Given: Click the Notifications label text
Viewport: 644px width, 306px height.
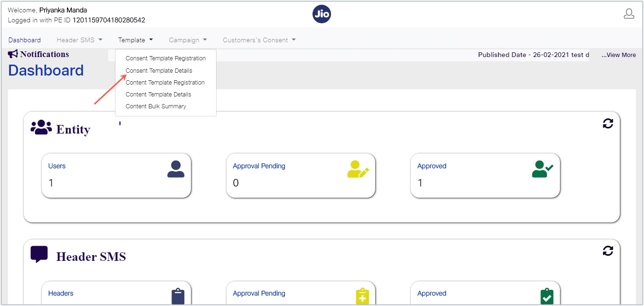Looking at the screenshot, I should (x=45, y=54).
